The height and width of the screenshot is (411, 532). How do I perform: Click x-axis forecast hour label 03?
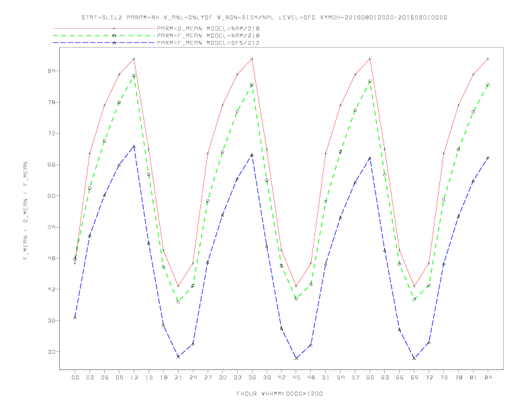(x=89, y=377)
